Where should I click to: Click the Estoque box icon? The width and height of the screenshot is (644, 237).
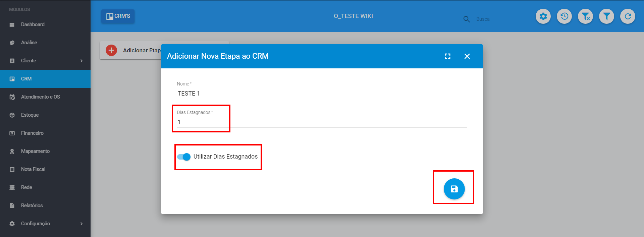(x=12, y=115)
